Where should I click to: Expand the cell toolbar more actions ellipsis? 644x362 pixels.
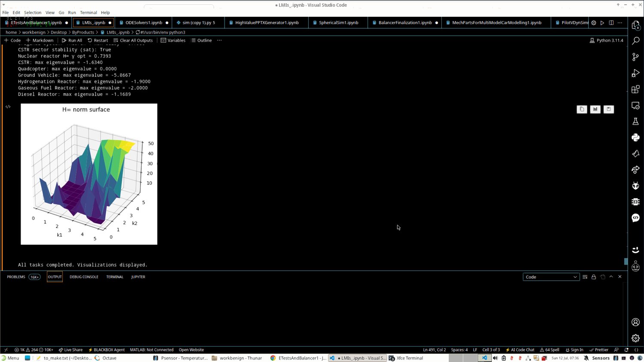[219, 40]
